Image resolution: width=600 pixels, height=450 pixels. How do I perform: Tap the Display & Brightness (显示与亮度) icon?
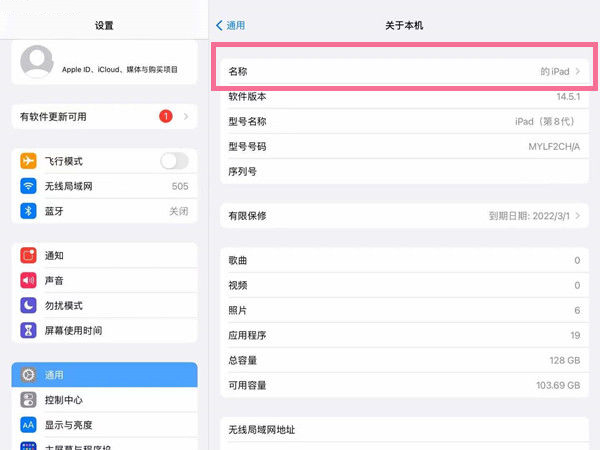click(28, 424)
